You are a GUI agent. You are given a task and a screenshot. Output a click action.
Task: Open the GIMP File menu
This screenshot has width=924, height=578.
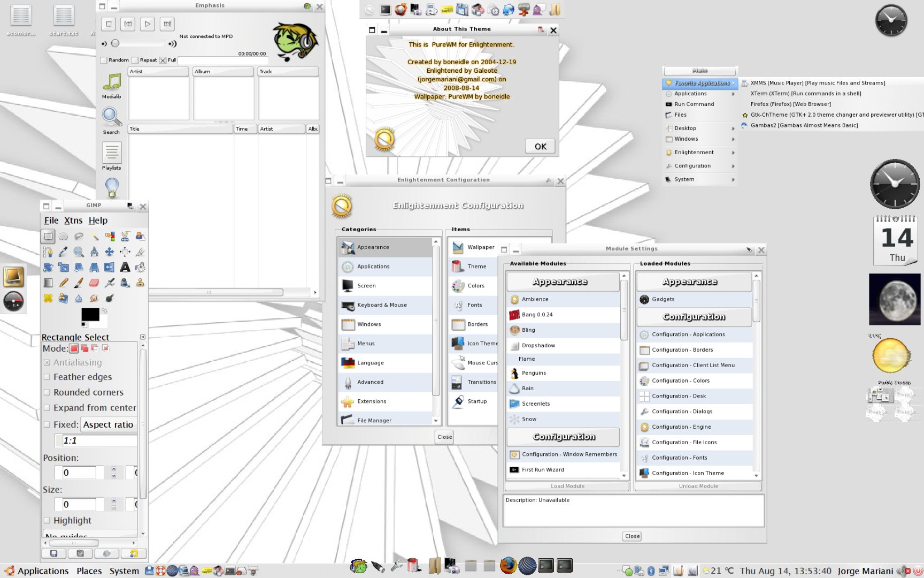tap(51, 220)
